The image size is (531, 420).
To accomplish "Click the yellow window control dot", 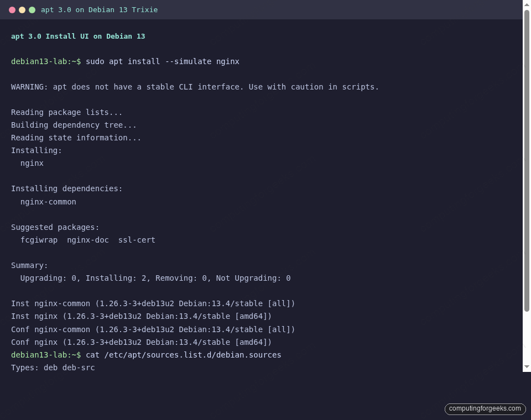I will click(x=22, y=9).
